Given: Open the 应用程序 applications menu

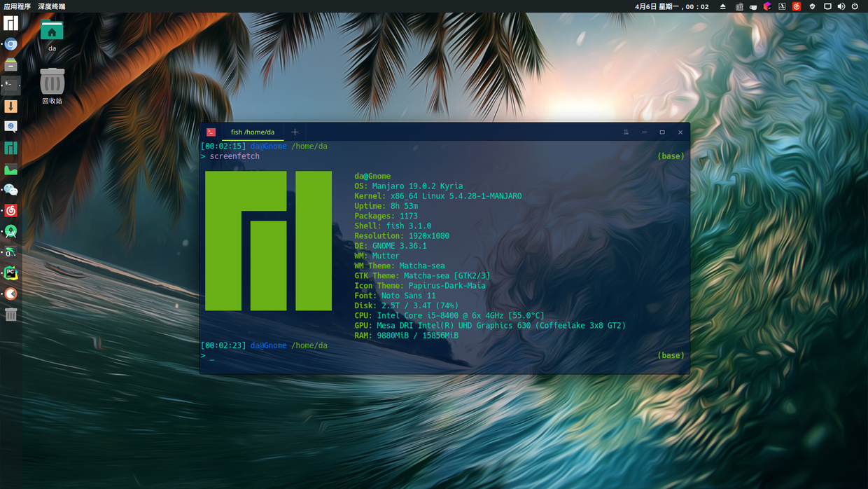Looking at the screenshot, I should coord(17,6).
